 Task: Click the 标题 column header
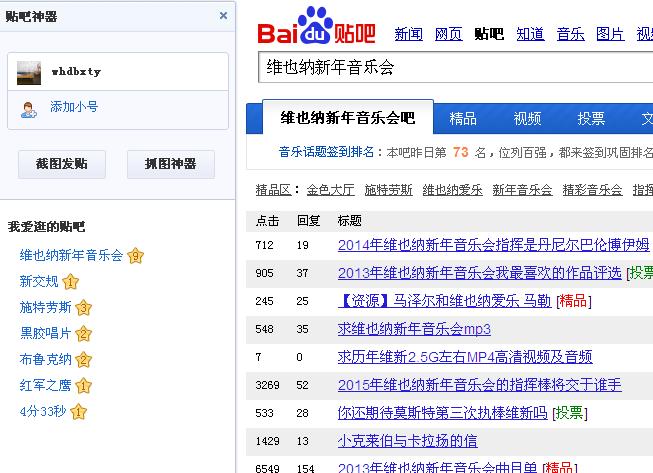[x=350, y=221]
